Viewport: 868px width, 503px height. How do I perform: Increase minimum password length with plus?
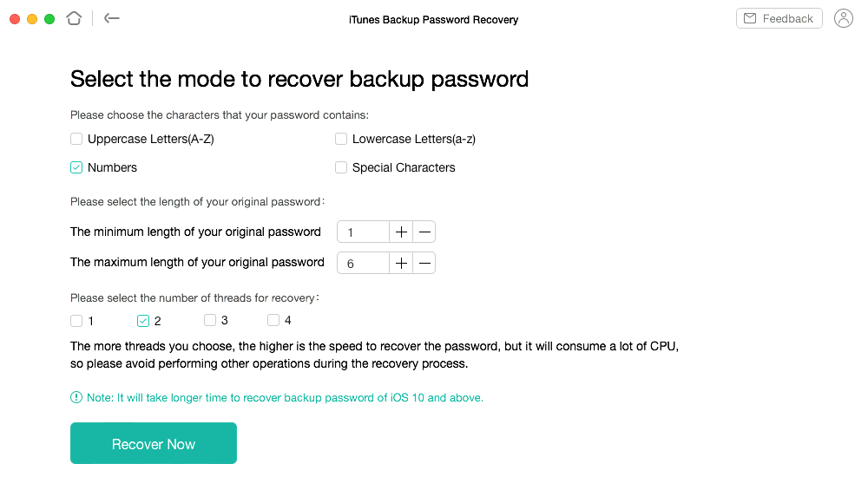click(401, 232)
